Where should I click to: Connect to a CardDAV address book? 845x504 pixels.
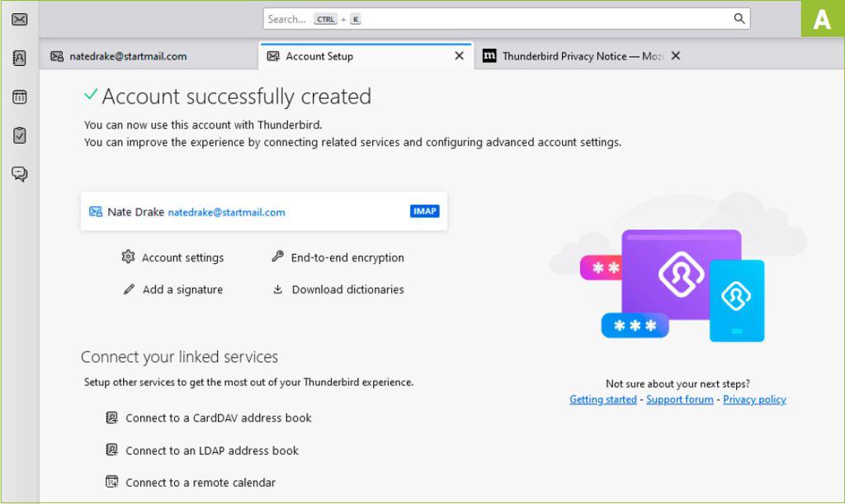pos(209,418)
